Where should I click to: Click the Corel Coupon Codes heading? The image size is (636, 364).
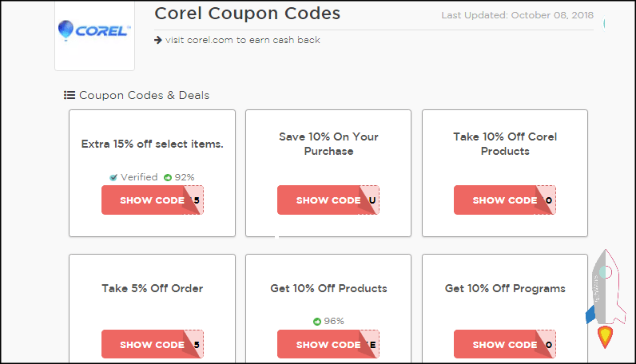coord(247,14)
